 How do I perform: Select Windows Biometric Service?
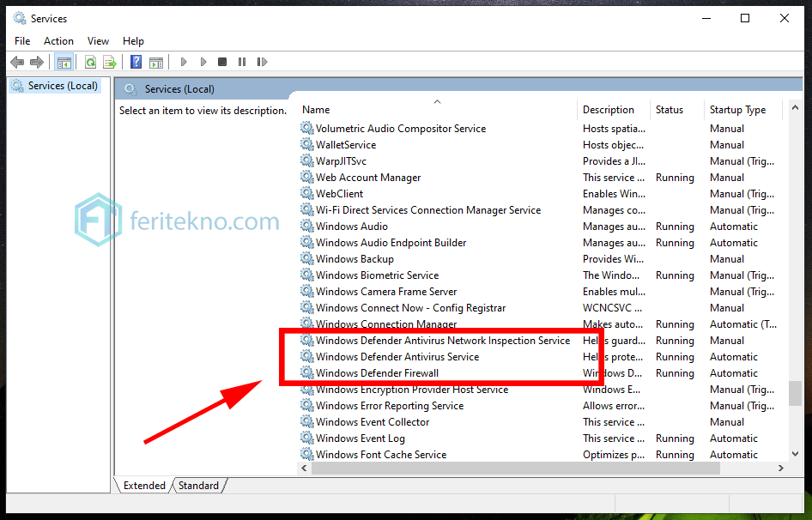[377, 275]
